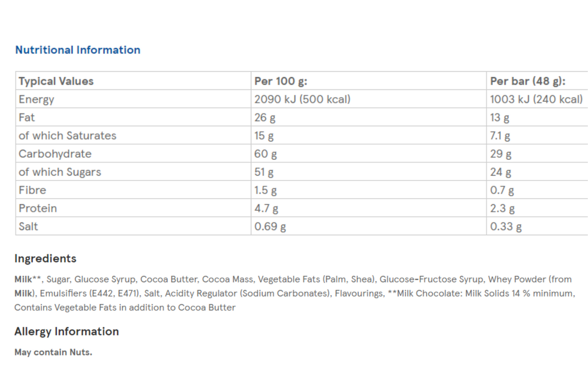
Task: Click the Typical Values column header
Action: (56, 81)
